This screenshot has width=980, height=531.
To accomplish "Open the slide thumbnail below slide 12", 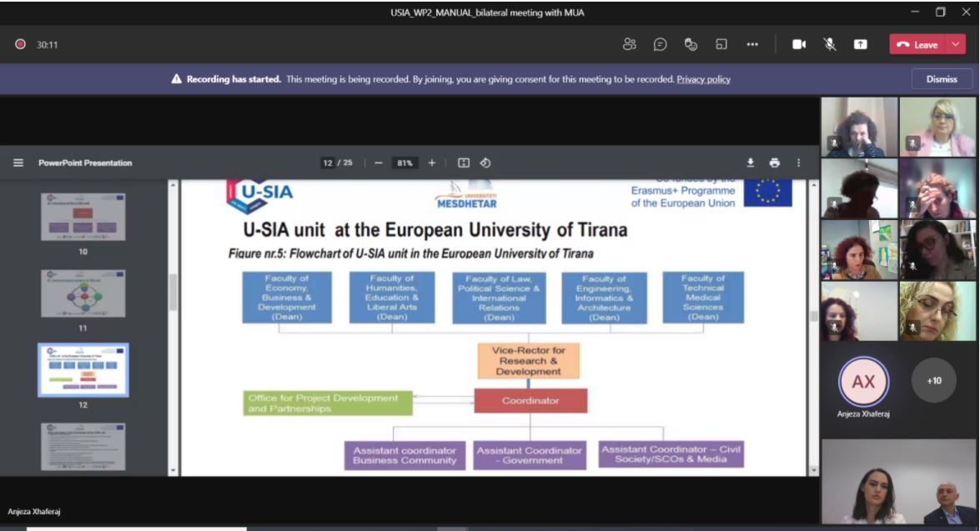I will point(83,447).
